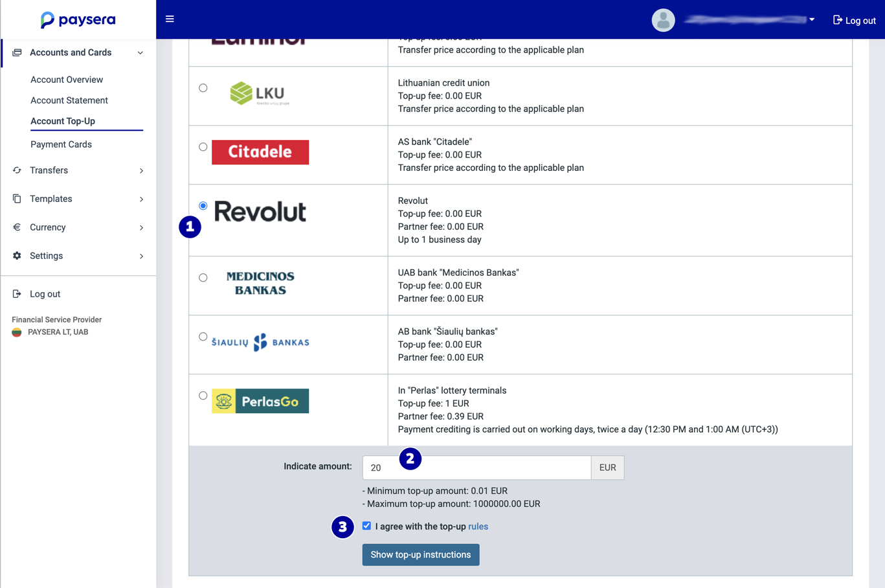Open the Settings menu item
Screen dimensions: 885x588
pyautogui.click(x=78, y=256)
